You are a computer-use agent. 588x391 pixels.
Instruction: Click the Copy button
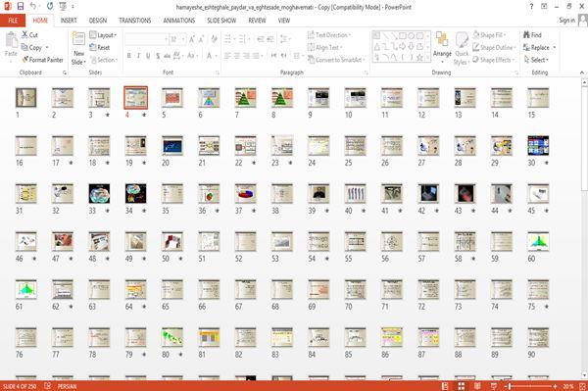[32, 48]
